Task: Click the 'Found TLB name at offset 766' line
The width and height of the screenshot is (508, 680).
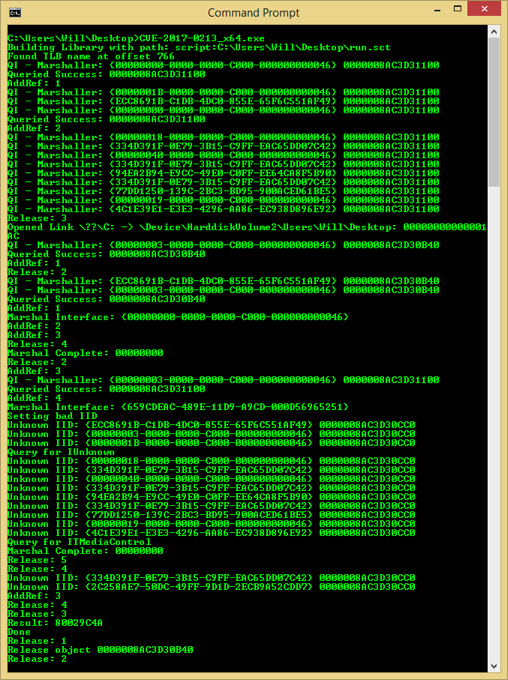Action: pos(91,56)
